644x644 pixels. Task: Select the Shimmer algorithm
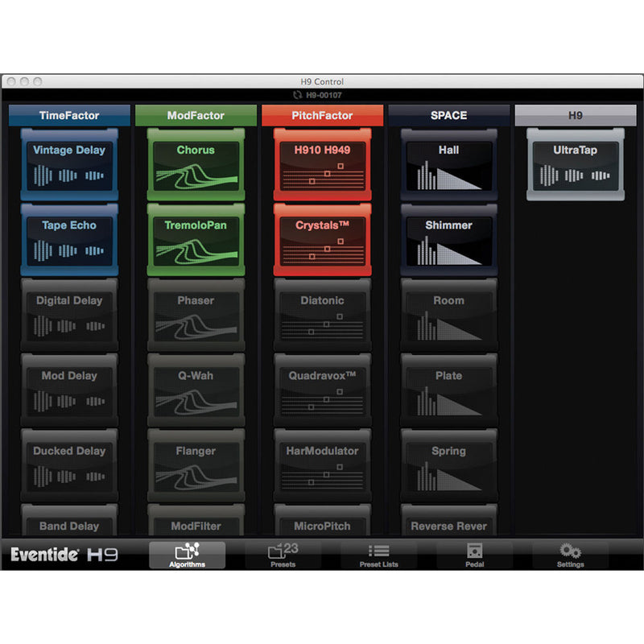click(448, 239)
